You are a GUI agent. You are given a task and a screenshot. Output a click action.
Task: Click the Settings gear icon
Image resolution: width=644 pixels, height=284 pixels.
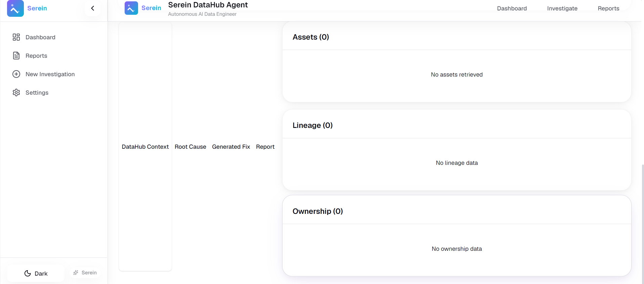(x=16, y=93)
